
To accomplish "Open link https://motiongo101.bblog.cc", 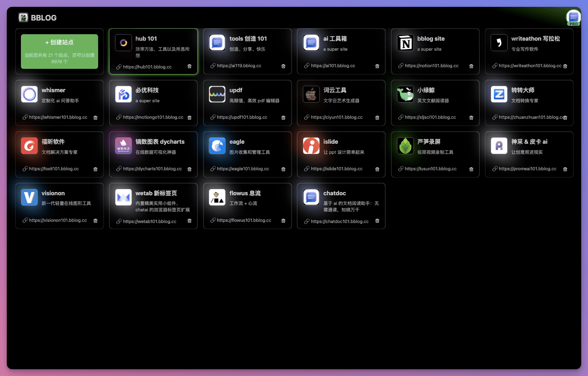I will point(153,117).
